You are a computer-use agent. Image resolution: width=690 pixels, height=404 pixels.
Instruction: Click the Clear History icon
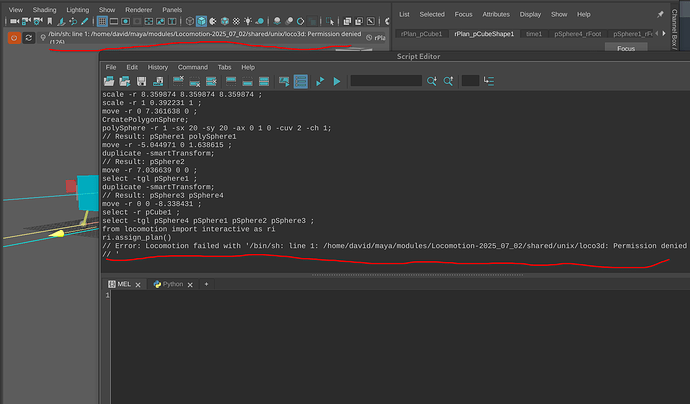point(178,81)
